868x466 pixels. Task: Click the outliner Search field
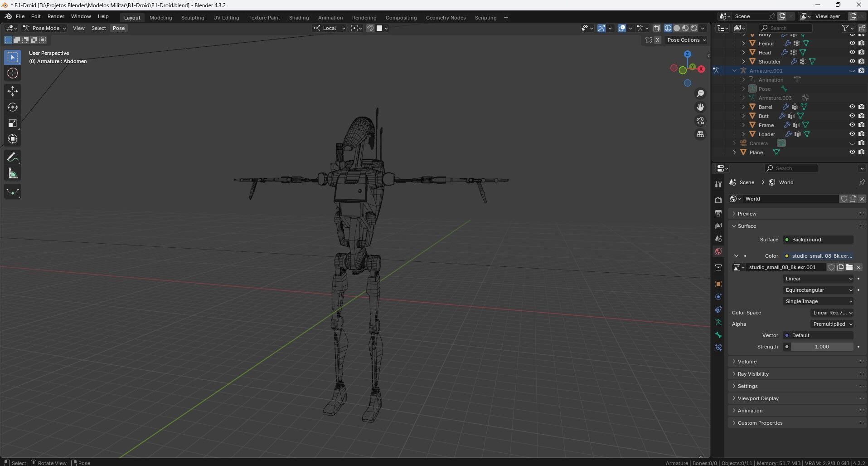click(786, 28)
